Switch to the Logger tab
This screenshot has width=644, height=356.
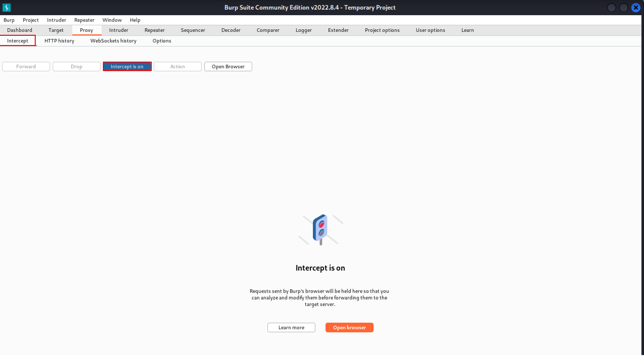coord(303,30)
